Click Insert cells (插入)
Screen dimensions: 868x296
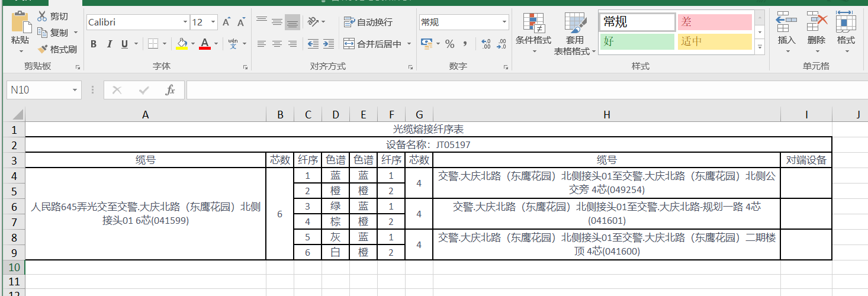[786, 33]
